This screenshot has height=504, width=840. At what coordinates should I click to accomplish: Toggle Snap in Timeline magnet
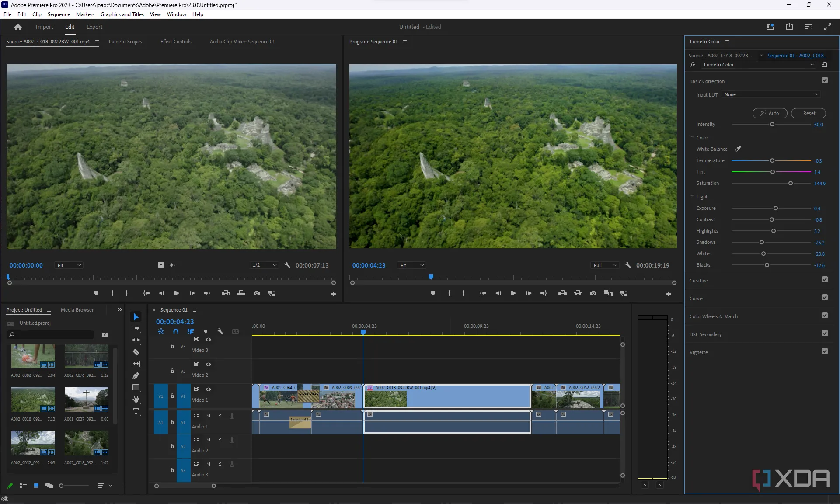click(176, 331)
